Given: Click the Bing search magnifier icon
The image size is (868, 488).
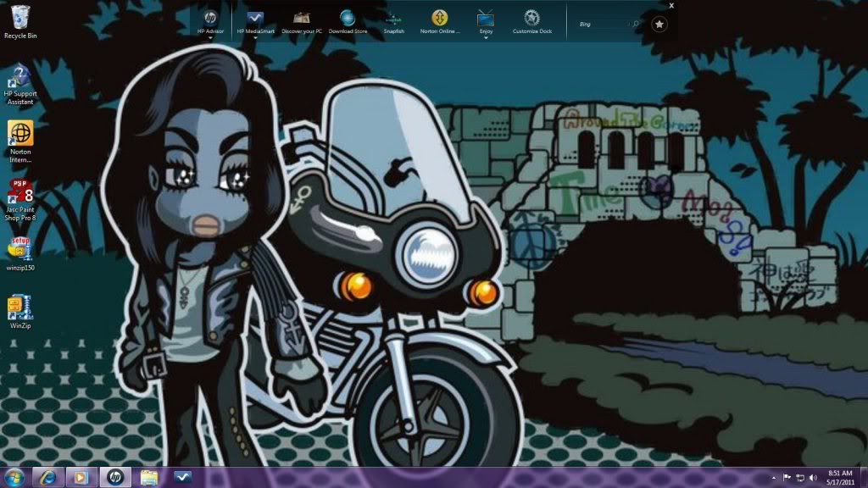Looking at the screenshot, I should pos(636,25).
